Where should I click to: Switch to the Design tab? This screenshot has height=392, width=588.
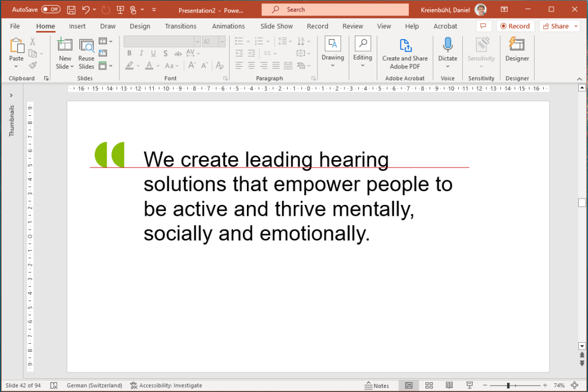click(140, 26)
